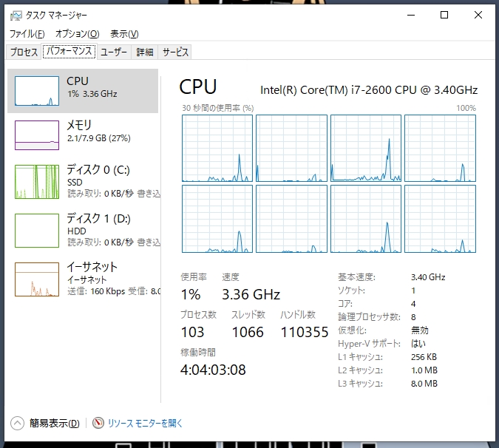Click the first logical processor graph
Screen dimensions: 499x448
[x=217, y=148]
